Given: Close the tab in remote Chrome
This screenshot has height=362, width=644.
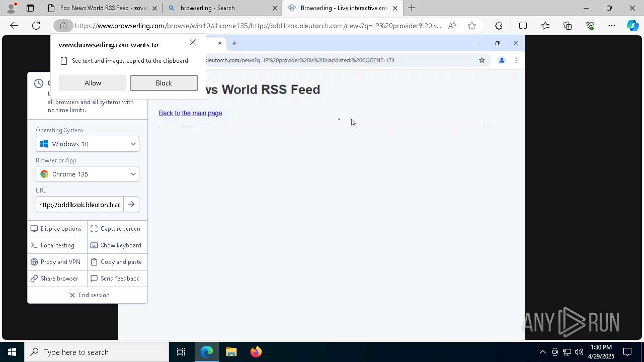Looking at the screenshot, I should coord(219,43).
